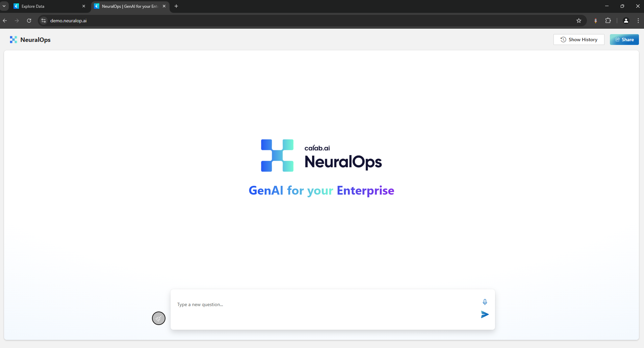Click the pinned extension icon beside star
The width and height of the screenshot is (644, 348).
(596, 21)
